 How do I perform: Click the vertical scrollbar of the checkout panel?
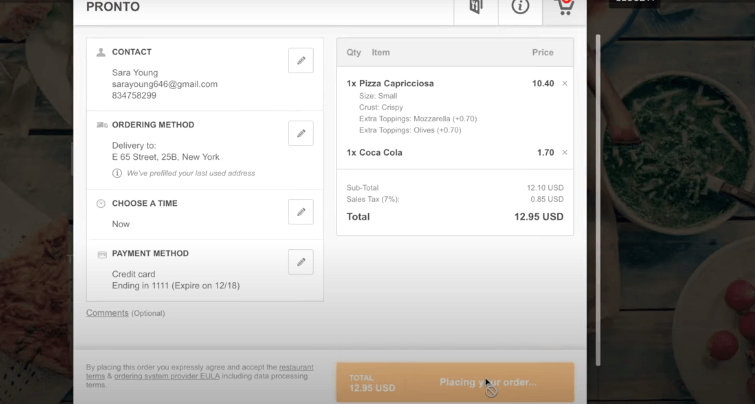(x=599, y=200)
